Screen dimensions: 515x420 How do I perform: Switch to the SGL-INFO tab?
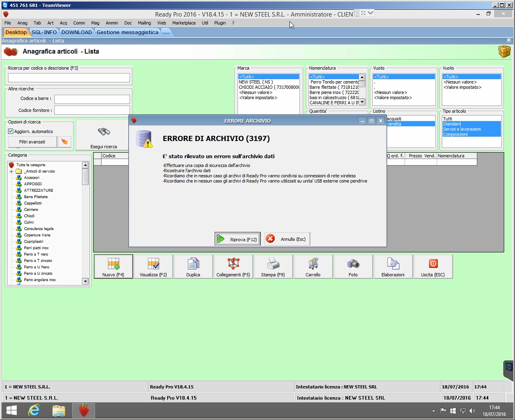44,32
